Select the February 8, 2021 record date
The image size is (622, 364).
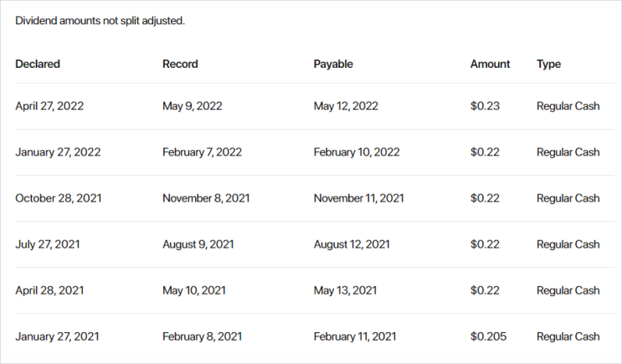pos(203,336)
